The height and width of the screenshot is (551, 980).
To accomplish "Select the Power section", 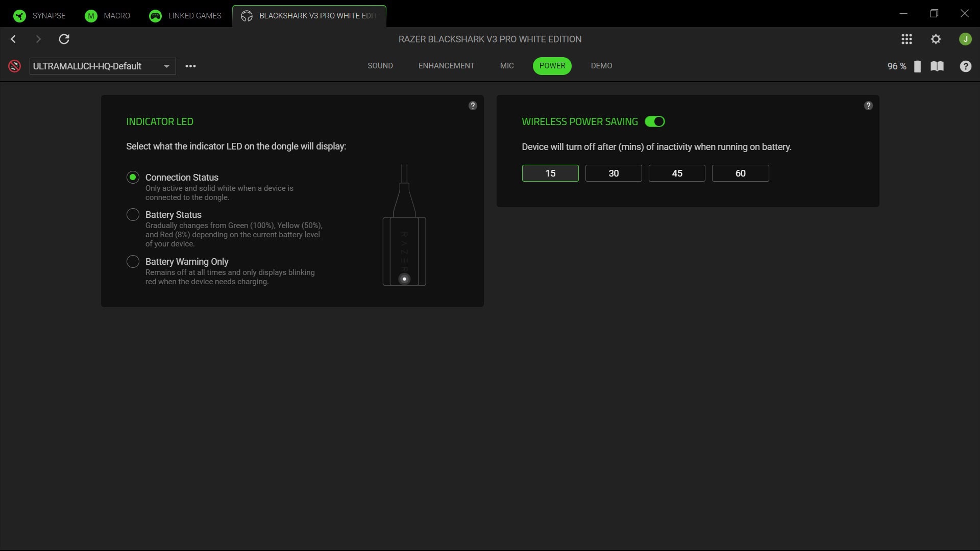I will (552, 66).
